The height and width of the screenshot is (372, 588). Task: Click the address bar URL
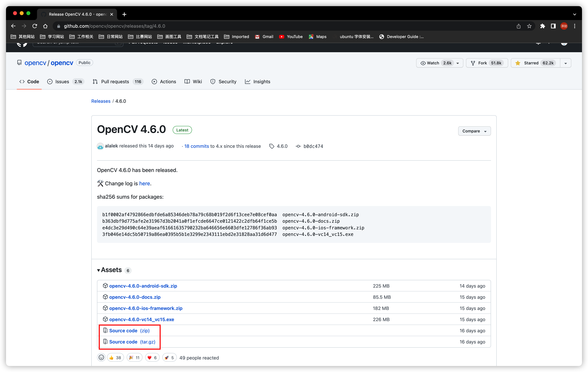point(114,26)
